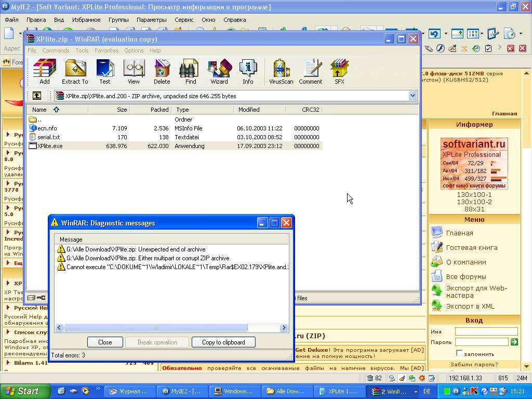532x399 pixels.
Task: Go up one folder level in WinRAR
Action: point(37,96)
